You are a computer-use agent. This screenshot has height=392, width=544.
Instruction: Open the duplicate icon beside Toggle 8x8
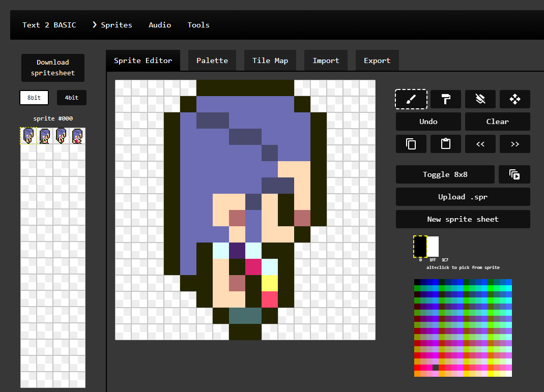point(514,174)
